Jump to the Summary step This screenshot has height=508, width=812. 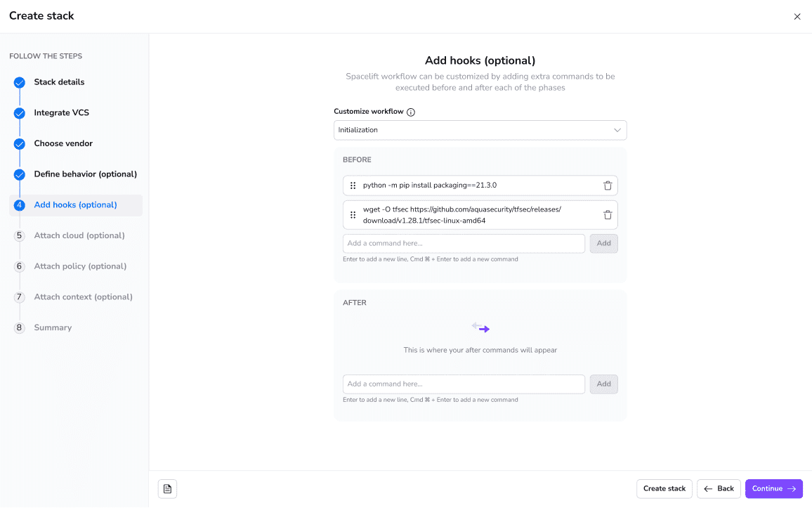53,327
